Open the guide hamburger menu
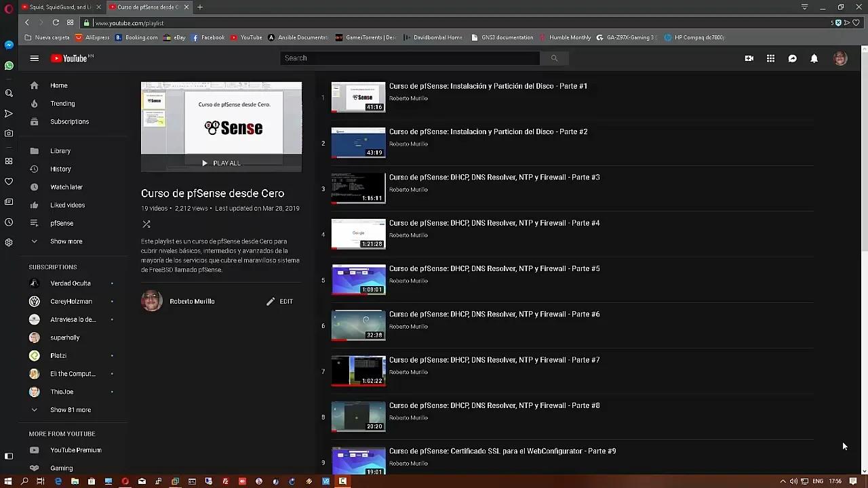Viewport: 868px width, 488px height. (x=34, y=58)
